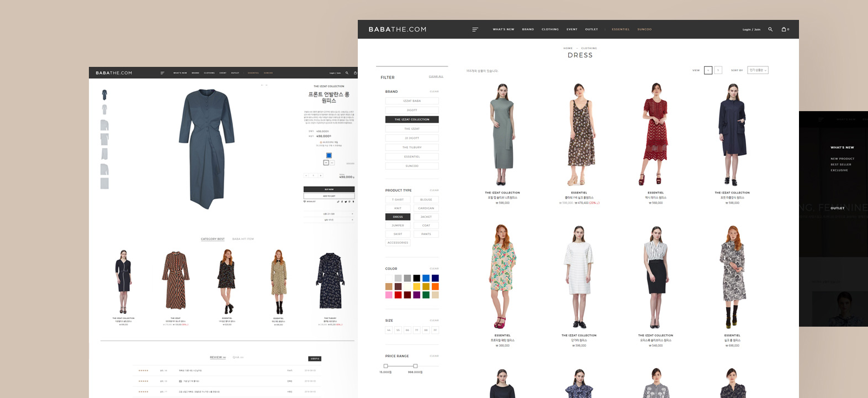Switch to the BABA HIT ITEM tab
This screenshot has width=868, height=398.
coord(243,239)
